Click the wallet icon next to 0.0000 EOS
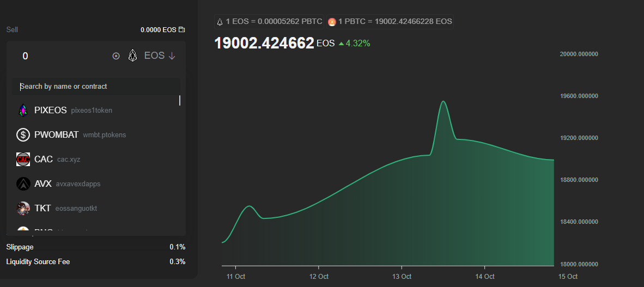This screenshot has height=287, width=644. coord(181,29)
